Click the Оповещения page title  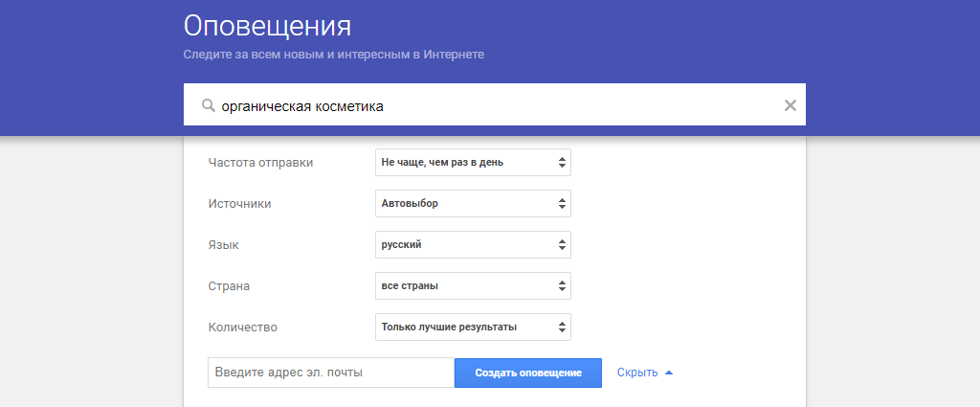tap(267, 25)
